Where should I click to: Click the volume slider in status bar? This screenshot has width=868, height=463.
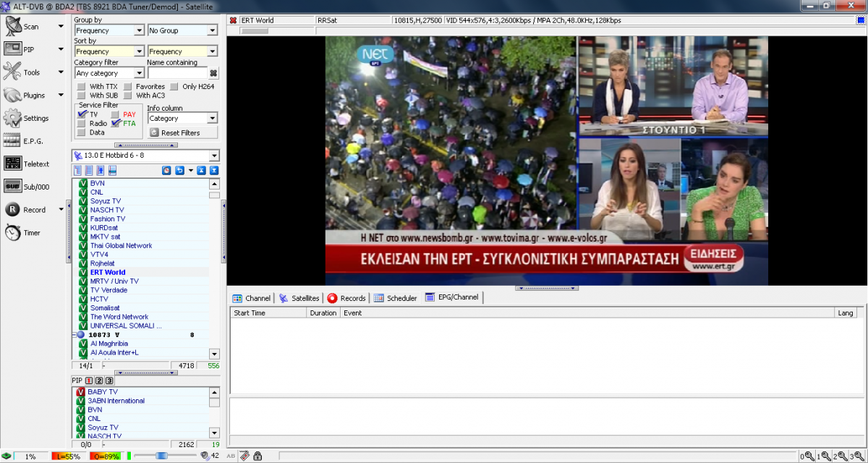[162, 456]
